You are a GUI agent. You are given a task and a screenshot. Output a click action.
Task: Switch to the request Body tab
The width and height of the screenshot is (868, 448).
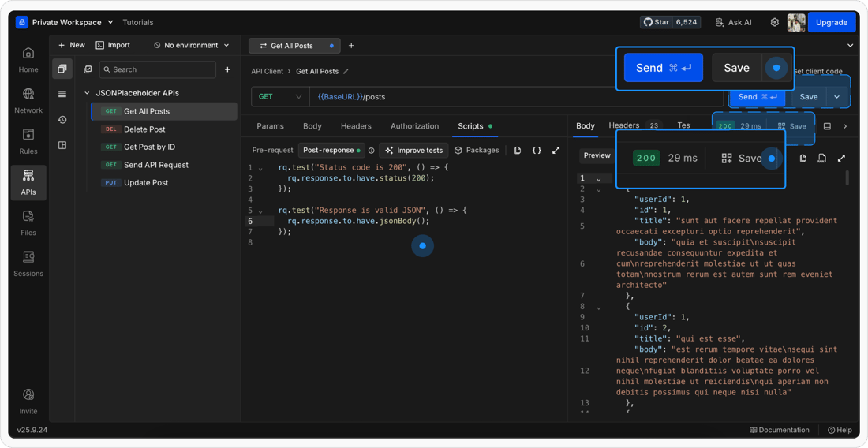tap(312, 126)
